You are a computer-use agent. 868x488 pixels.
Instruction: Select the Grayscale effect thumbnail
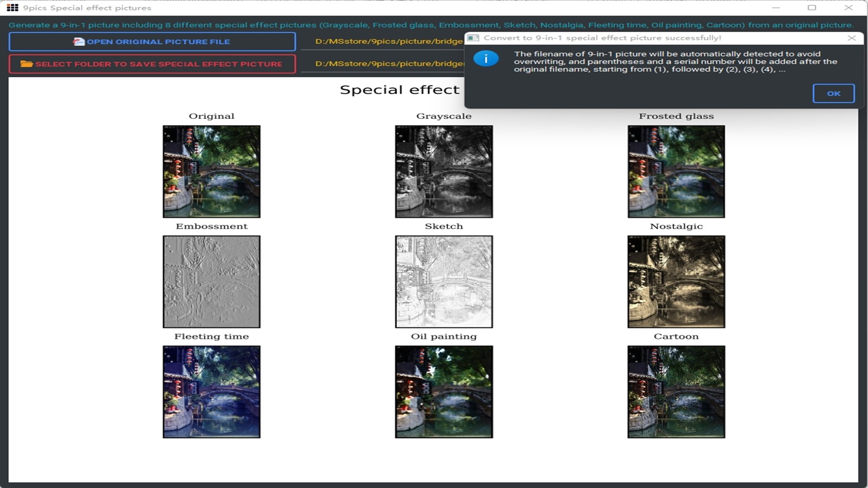[x=443, y=172]
